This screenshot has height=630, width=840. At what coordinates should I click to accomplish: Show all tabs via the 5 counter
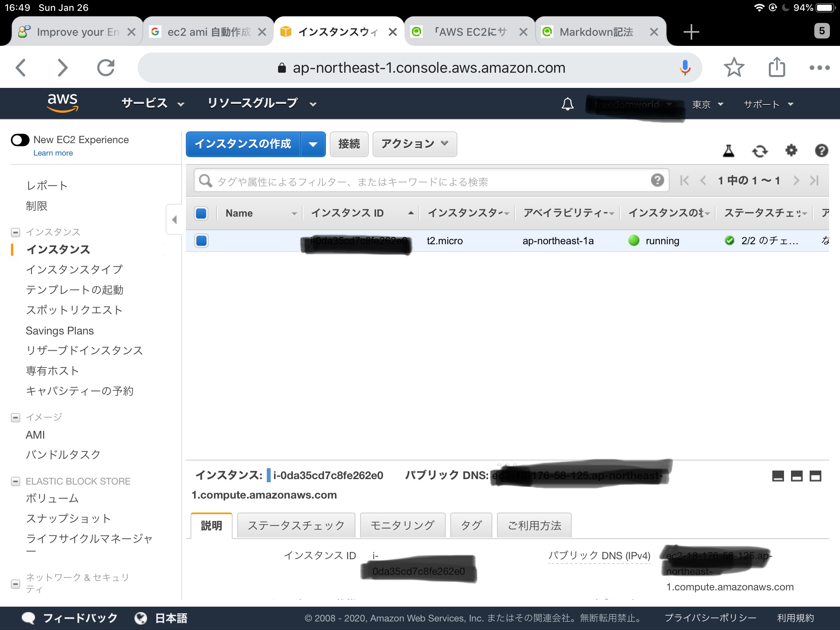tap(822, 31)
